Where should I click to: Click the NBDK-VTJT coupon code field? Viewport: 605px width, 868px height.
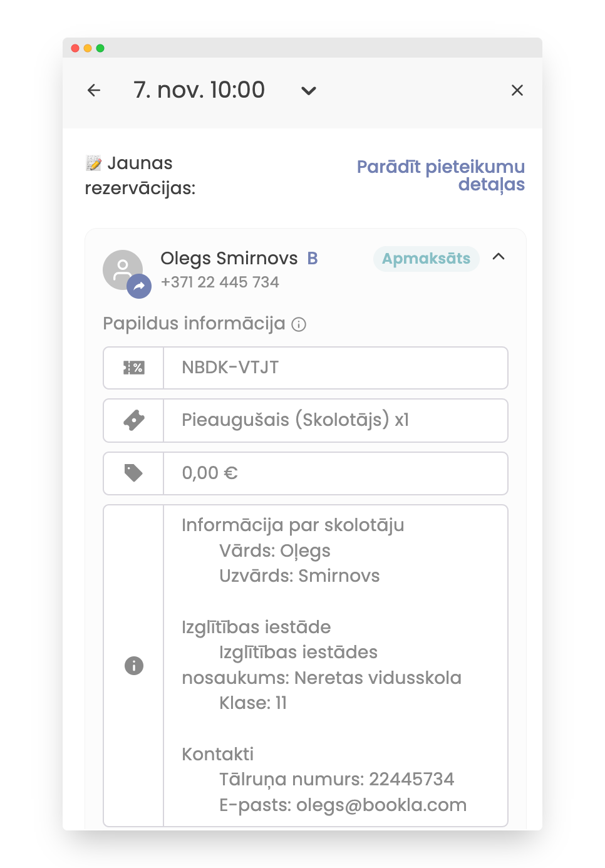335,368
